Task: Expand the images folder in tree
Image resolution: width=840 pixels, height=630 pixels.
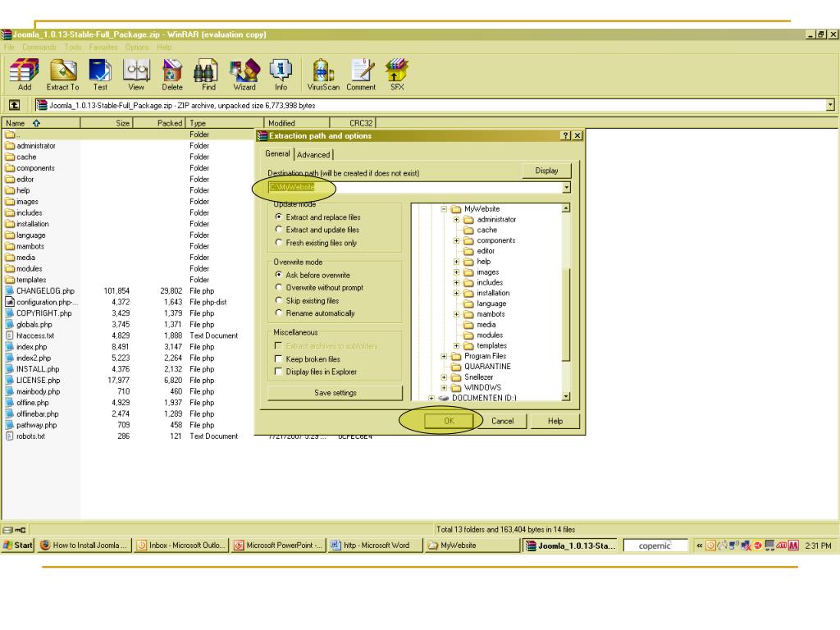Action: pos(456,272)
